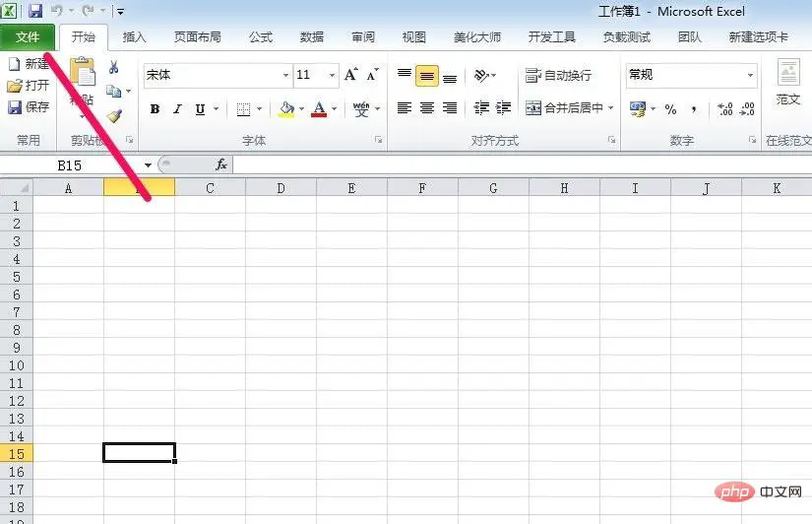Open the 视图 ribbon tab
Image resolution: width=812 pixels, height=524 pixels.
[x=413, y=37]
